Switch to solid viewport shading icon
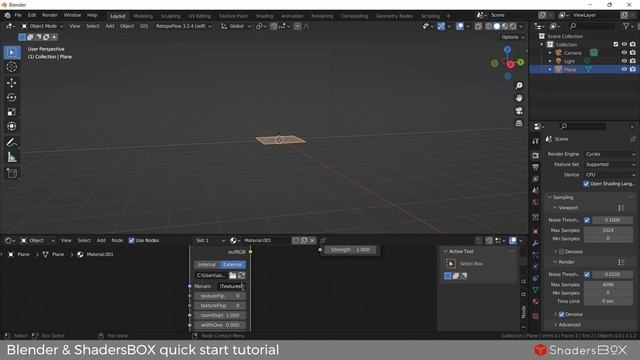Screen dimensions: 640x360 (x=497, y=26)
